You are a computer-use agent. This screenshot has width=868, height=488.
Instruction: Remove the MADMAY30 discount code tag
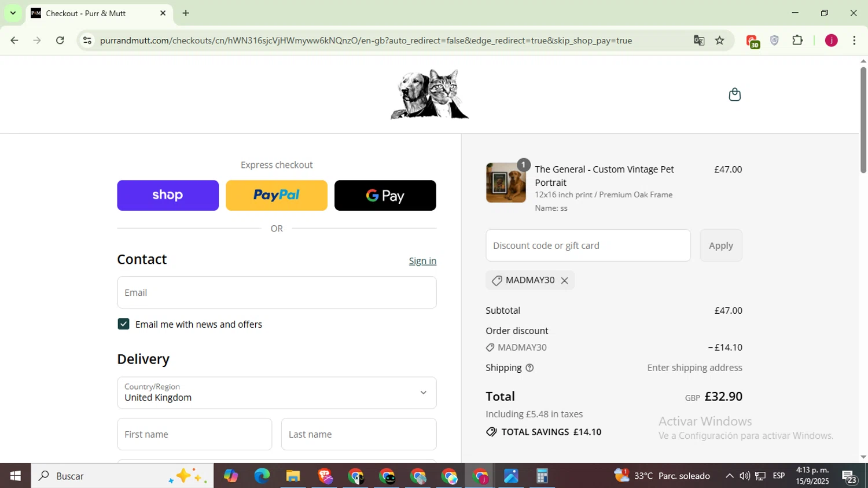[x=564, y=281]
